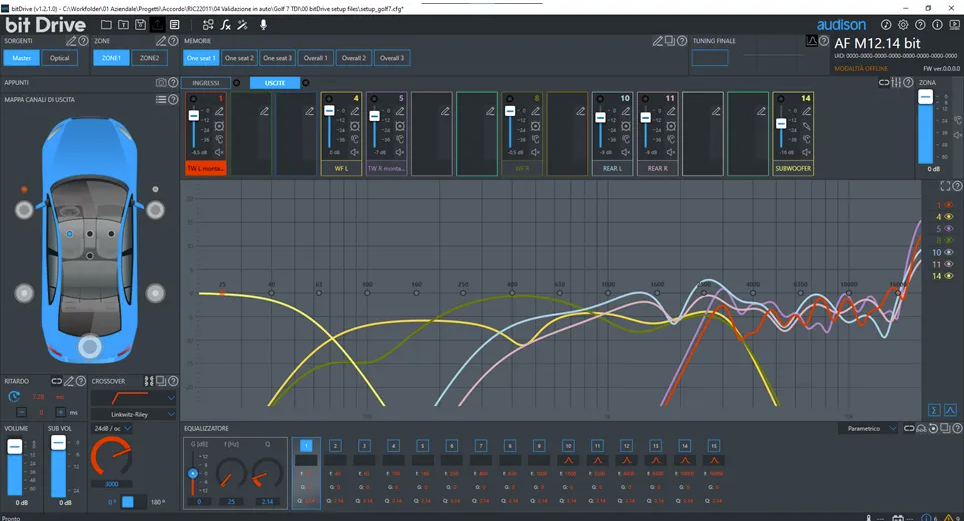The height and width of the screenshot is (521, 964).
Task: Open list icon in MAPPA CANALI DI USCITA
Action: (x=161, y=99)
